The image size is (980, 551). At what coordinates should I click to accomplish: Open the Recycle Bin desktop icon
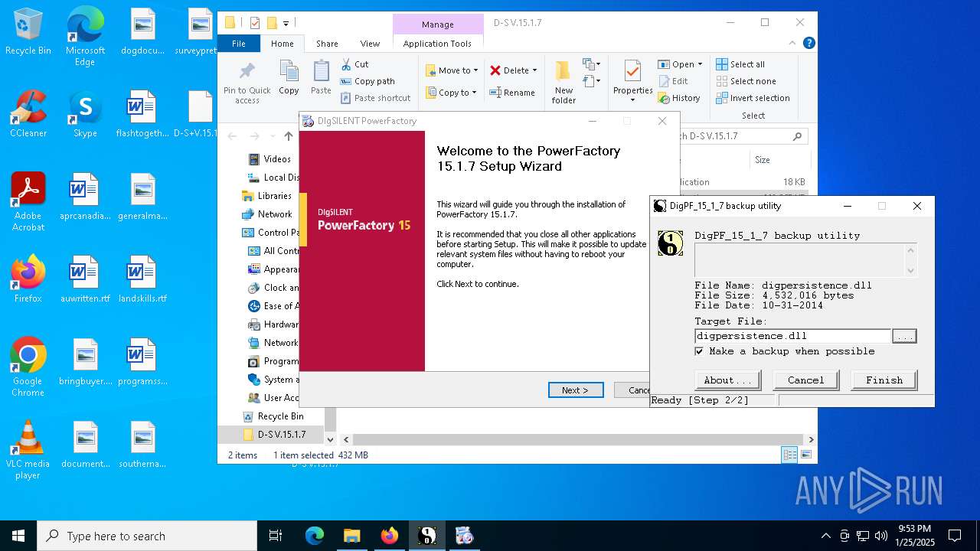[28, 32]
